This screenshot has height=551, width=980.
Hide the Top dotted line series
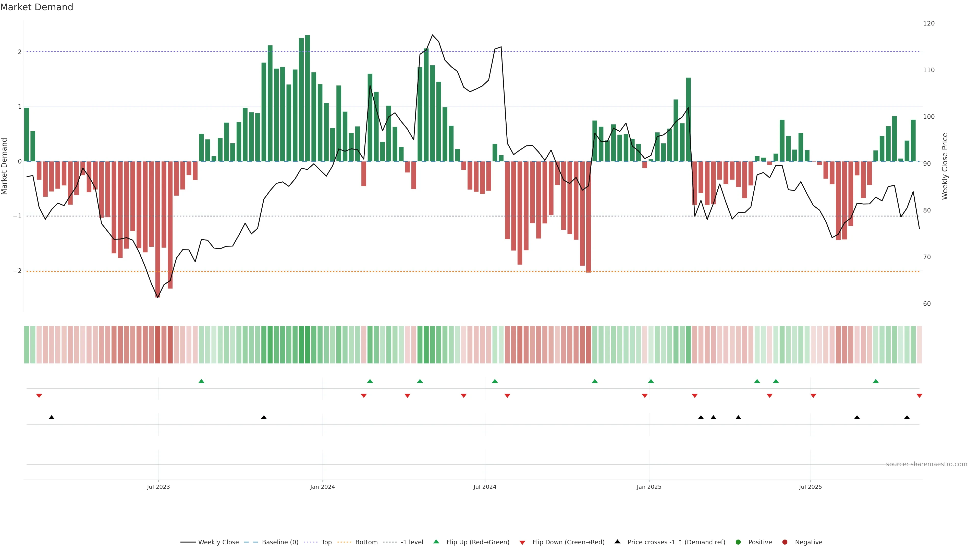pos(326,542)
